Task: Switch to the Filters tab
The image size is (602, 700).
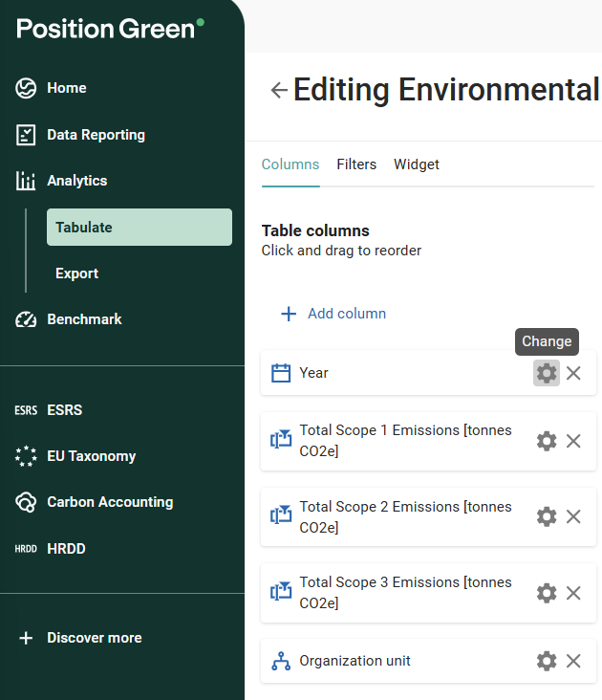Action: pos(356,164)
